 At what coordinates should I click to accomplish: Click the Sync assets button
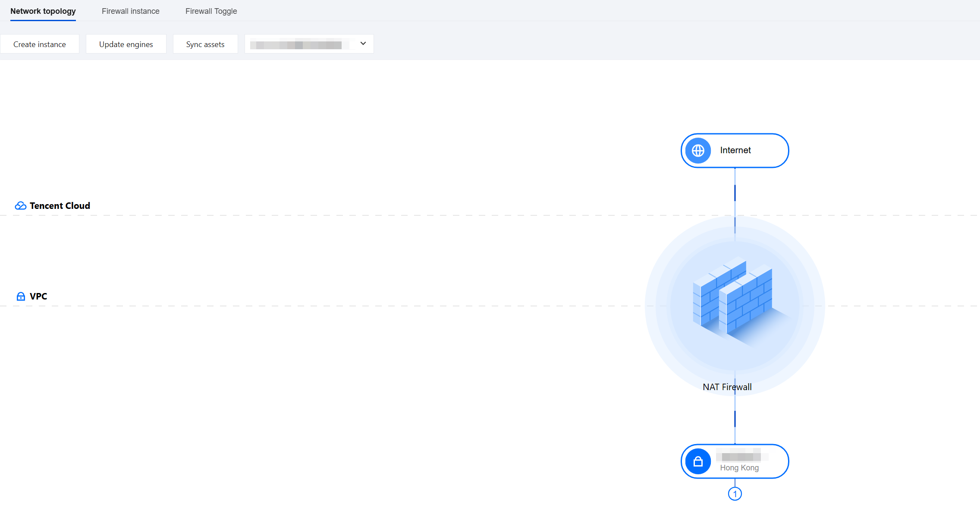pyautogui.click(x=205, y=44)
